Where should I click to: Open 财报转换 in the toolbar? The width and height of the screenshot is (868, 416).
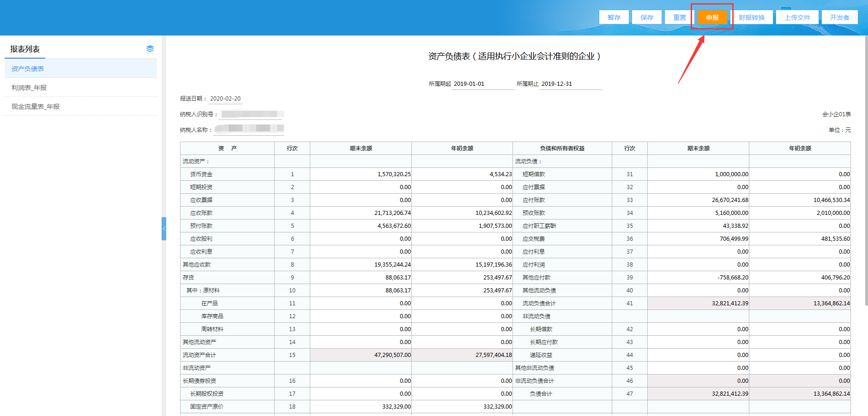[751, 18]
